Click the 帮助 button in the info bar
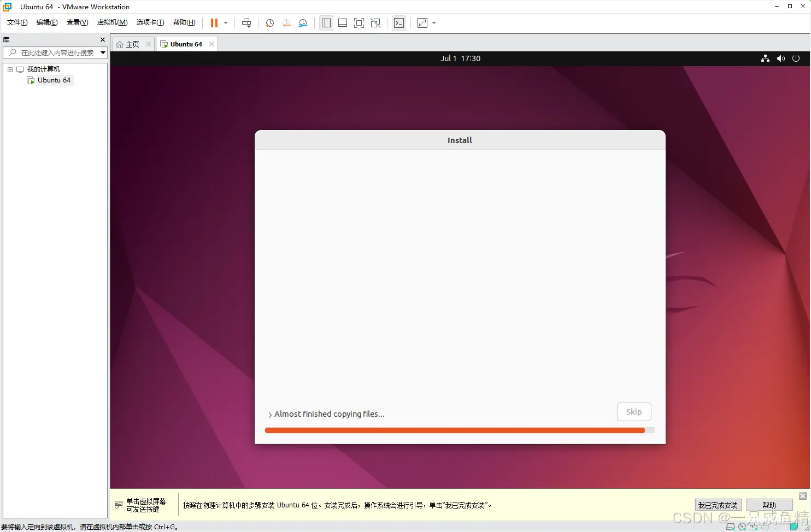This screenshot has height=532, width=811. point(769,505)
